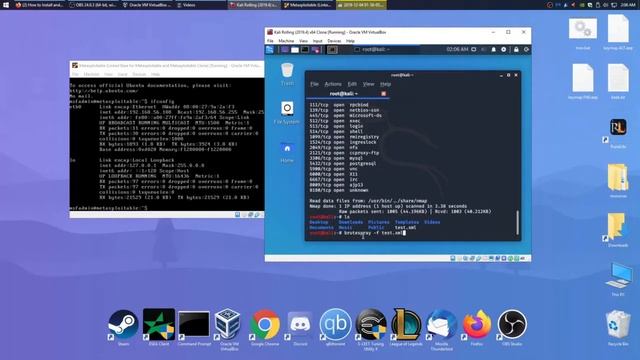Image resolution: width=640 pixels, height=360 pixels.
Task: Open the Windows Start button
Action: [6, 5]
